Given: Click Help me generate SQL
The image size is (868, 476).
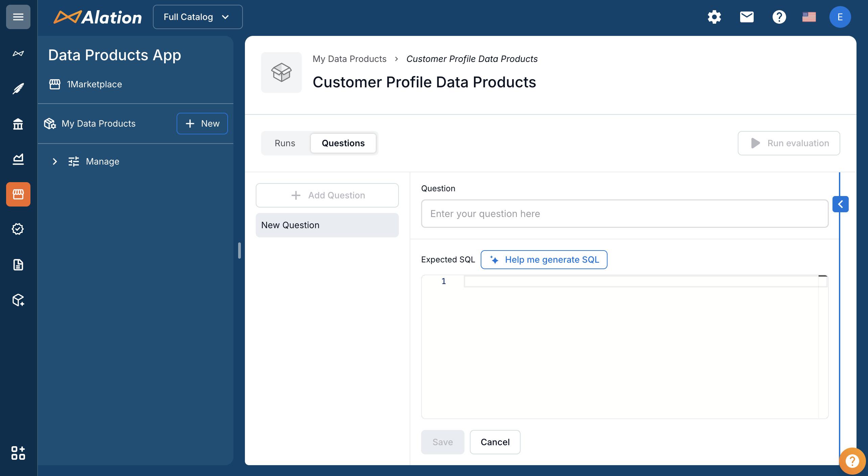Looking at the screenshot, I should click(x=544, y=260).
